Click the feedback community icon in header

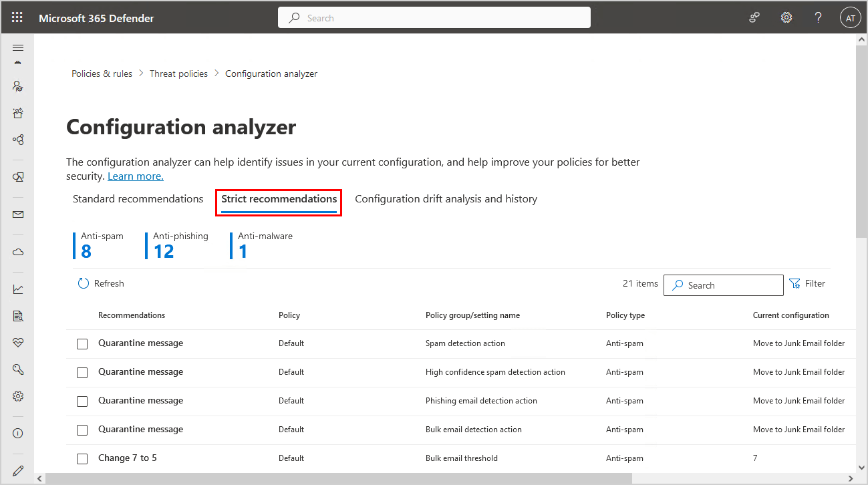[754, 18]
